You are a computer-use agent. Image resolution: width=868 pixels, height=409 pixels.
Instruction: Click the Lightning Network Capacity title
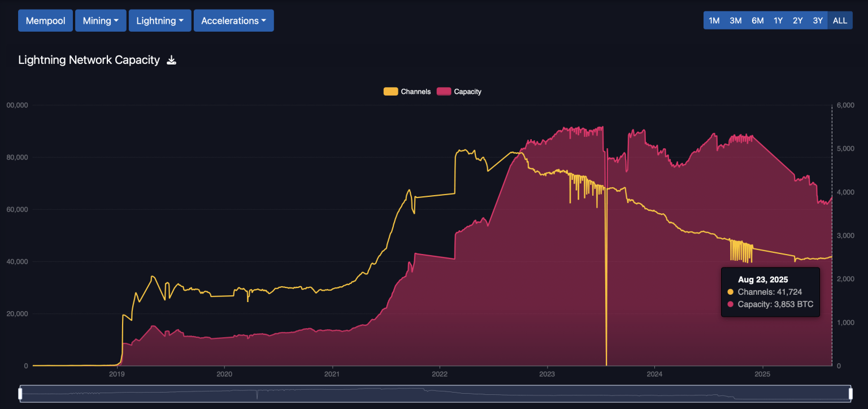click(x=89, y=59)
